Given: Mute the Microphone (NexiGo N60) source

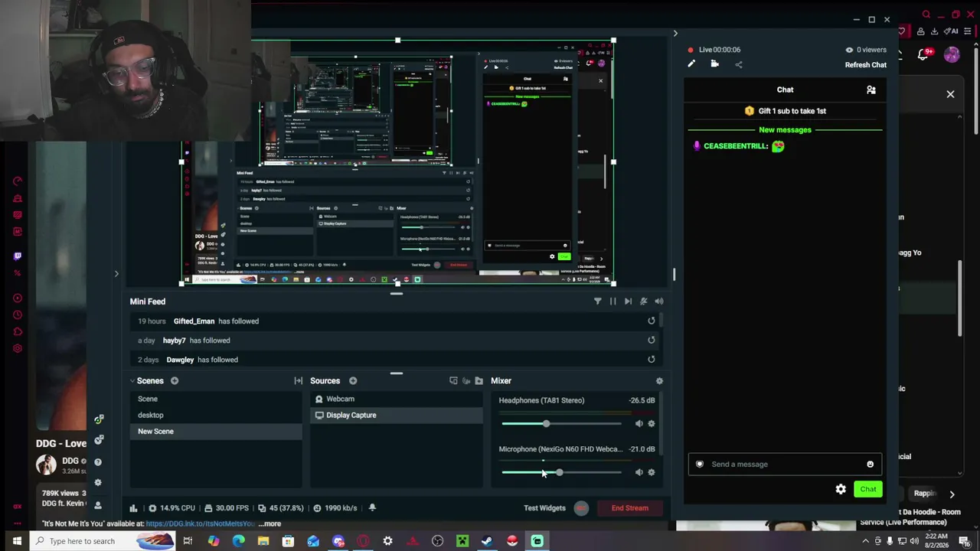Looking at the screenshot, I should pos(639,472).
